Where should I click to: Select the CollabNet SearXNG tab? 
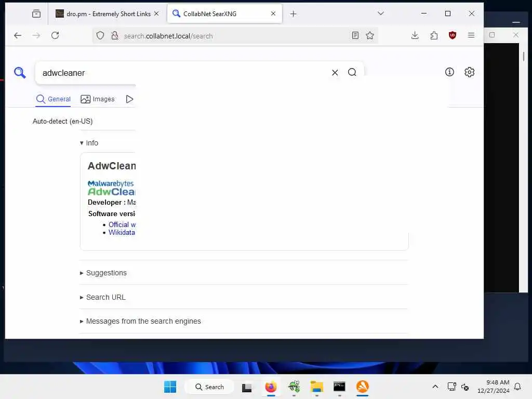click(x=224, y=14)
